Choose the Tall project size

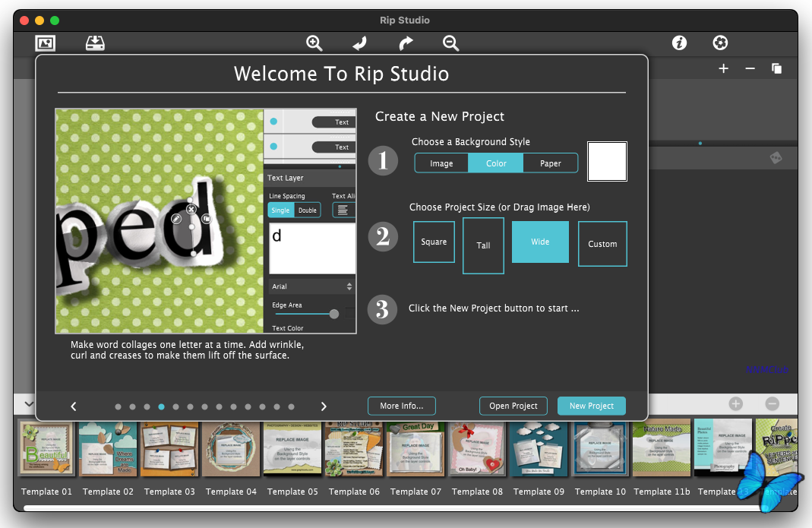(483, 245)
